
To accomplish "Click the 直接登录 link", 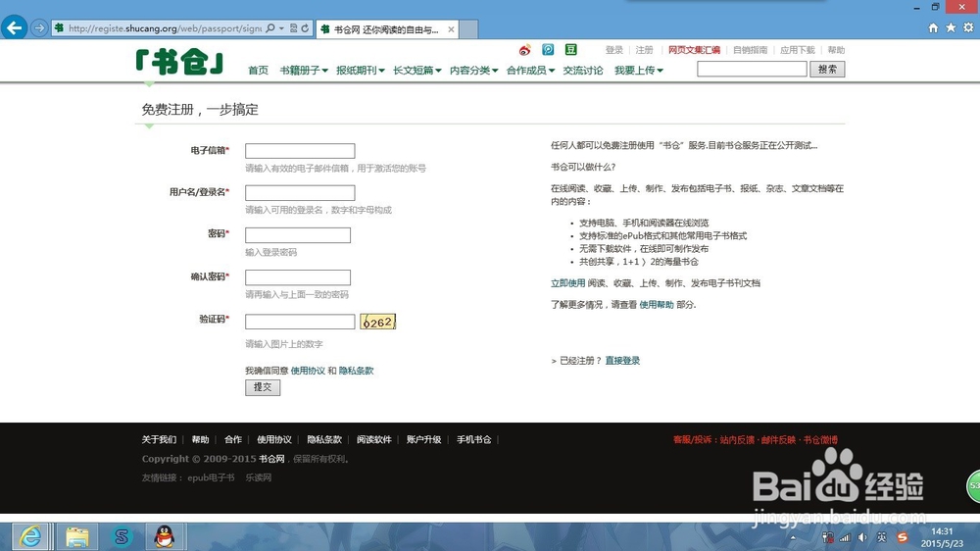I will (622, 361).
